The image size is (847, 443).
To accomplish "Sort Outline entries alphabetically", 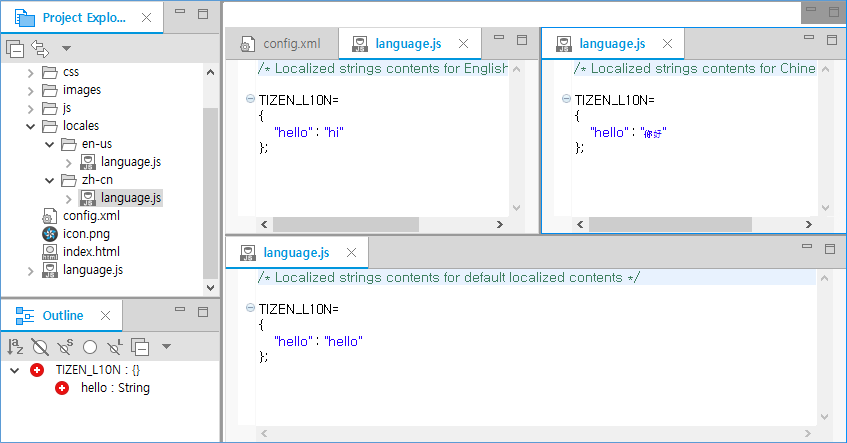I will pyautogui.click(x=15, y=347).
